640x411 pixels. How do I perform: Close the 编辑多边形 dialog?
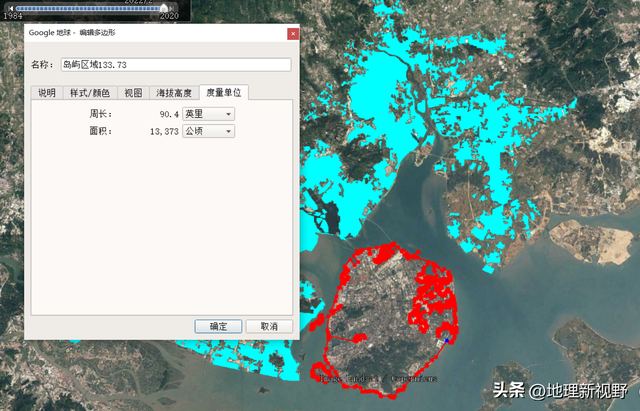[293, 34]
